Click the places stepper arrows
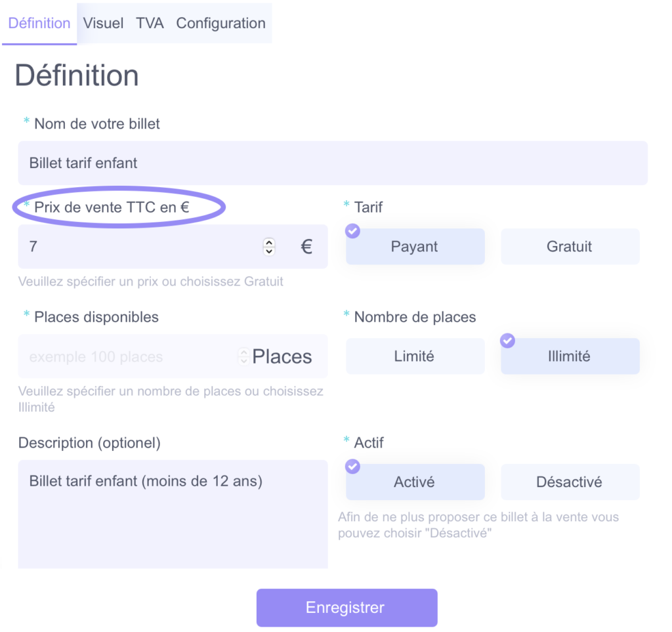672x632 pixels. coord(244,356)
